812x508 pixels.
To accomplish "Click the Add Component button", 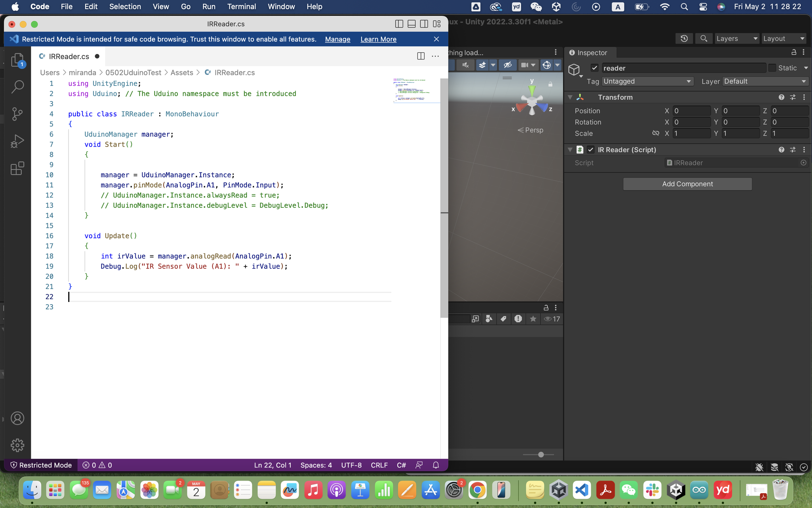I will 687,184.
